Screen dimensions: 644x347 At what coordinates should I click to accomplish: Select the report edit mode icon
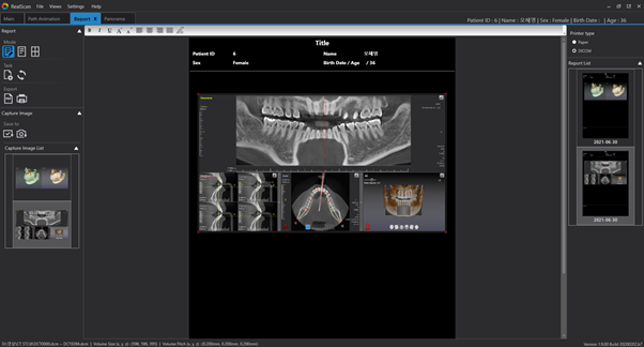pyautogui.click(x=8, y=52)
